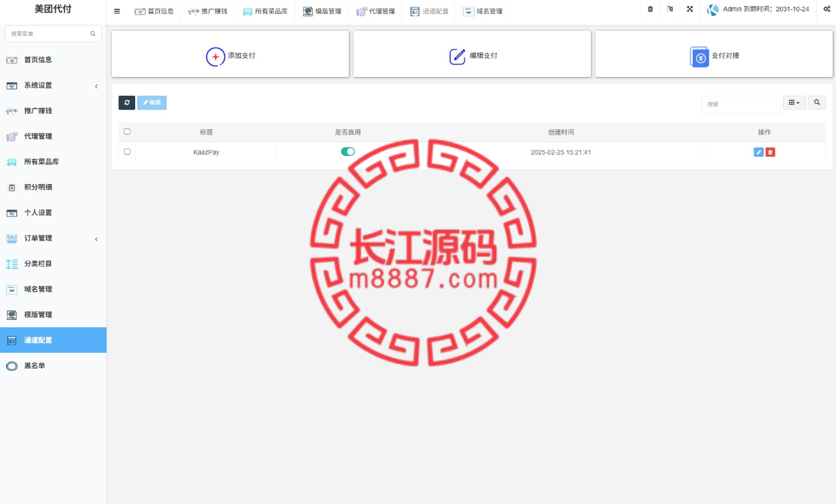Click the 创建时间 column header
The image size is (836, 504).
561,133
